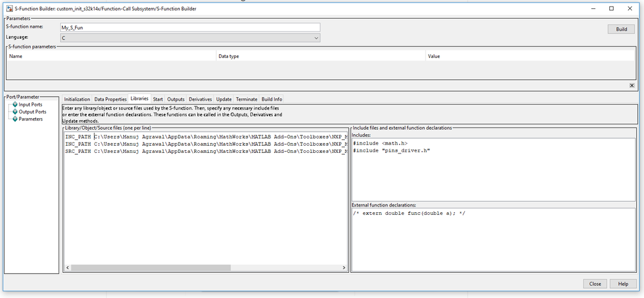Switch to the Data Properties tab

click(110, 99)
